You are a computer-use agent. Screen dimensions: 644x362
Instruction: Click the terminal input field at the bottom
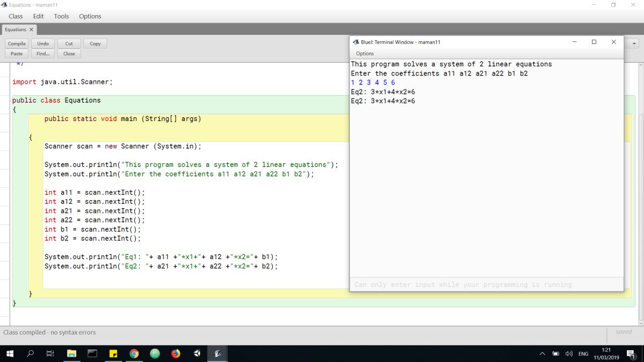pos(486,284)
